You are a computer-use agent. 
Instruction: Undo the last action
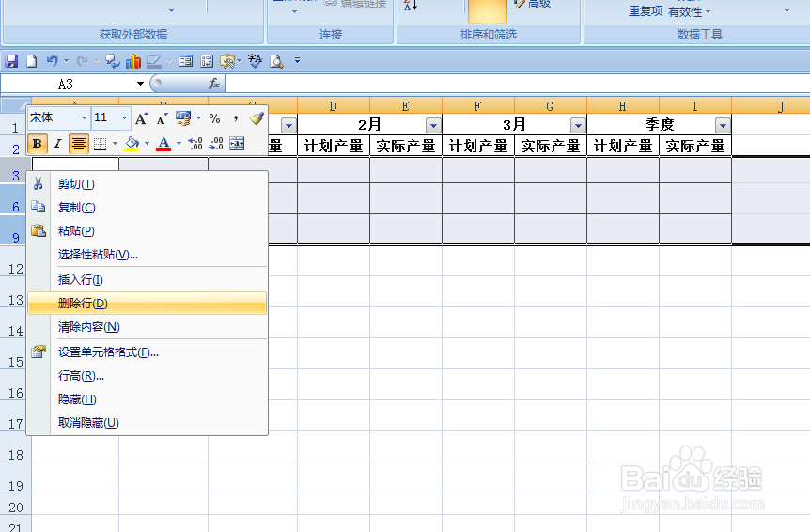pos(52,61)
